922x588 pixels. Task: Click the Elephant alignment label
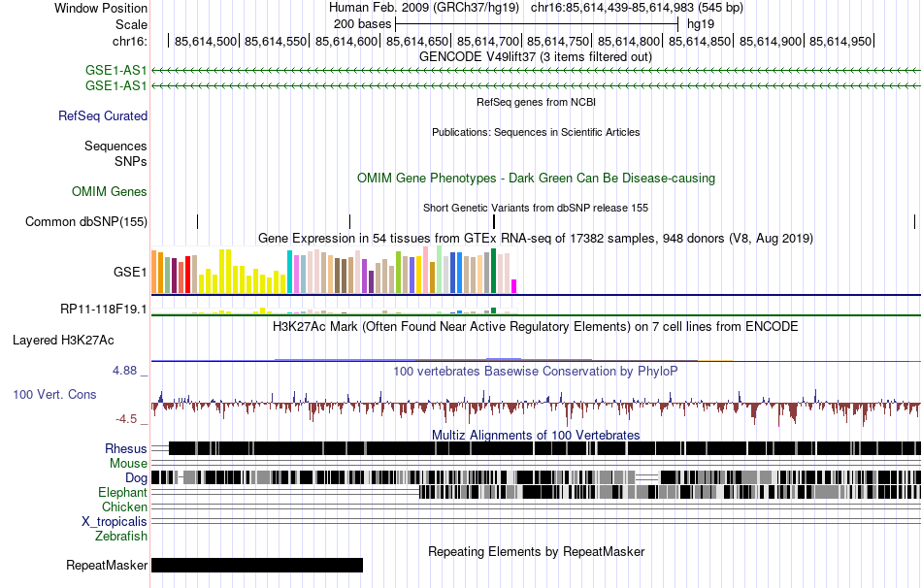pyautogui.click(x=122, y=492)
